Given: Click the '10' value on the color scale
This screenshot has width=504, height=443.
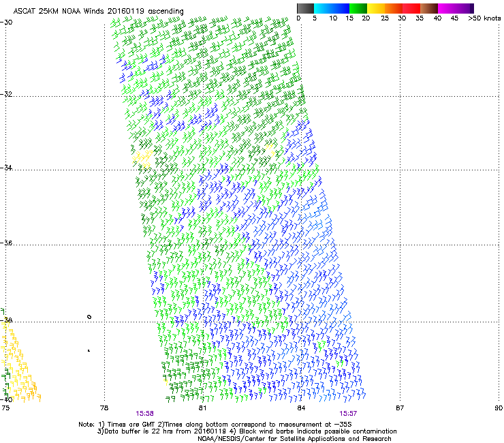Looking at the screenshot, I should 333,18.
